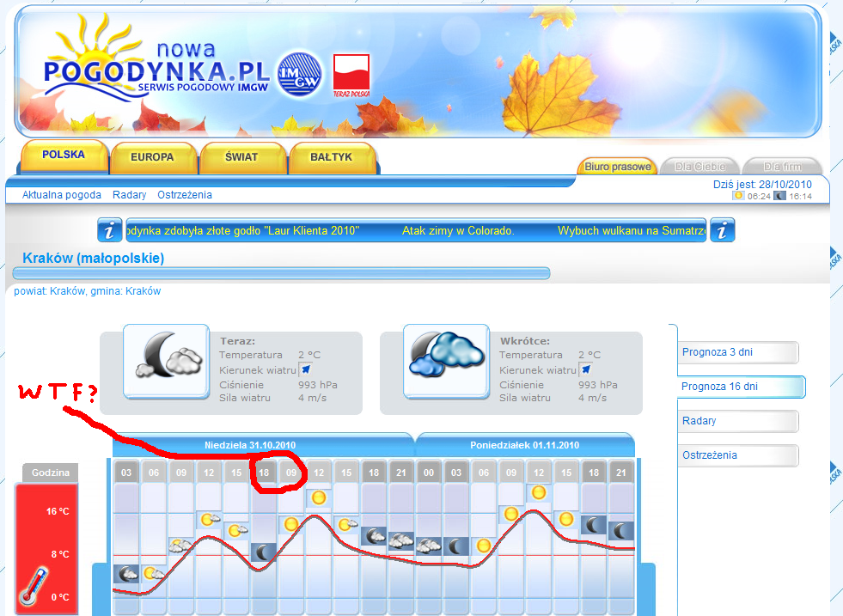Click the red Teraz Polska emblem
The height and width of the screenshot is (616, 843).
point(351,76)
